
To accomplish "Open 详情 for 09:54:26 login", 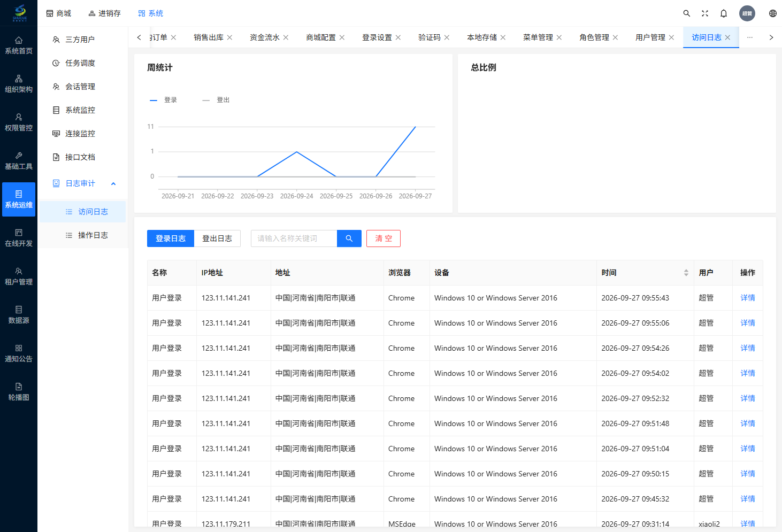I will [748, 348].
